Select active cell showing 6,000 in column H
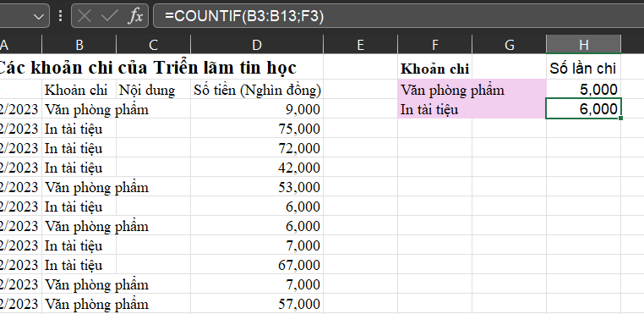 pyautogui.click(x=583, y=109)
